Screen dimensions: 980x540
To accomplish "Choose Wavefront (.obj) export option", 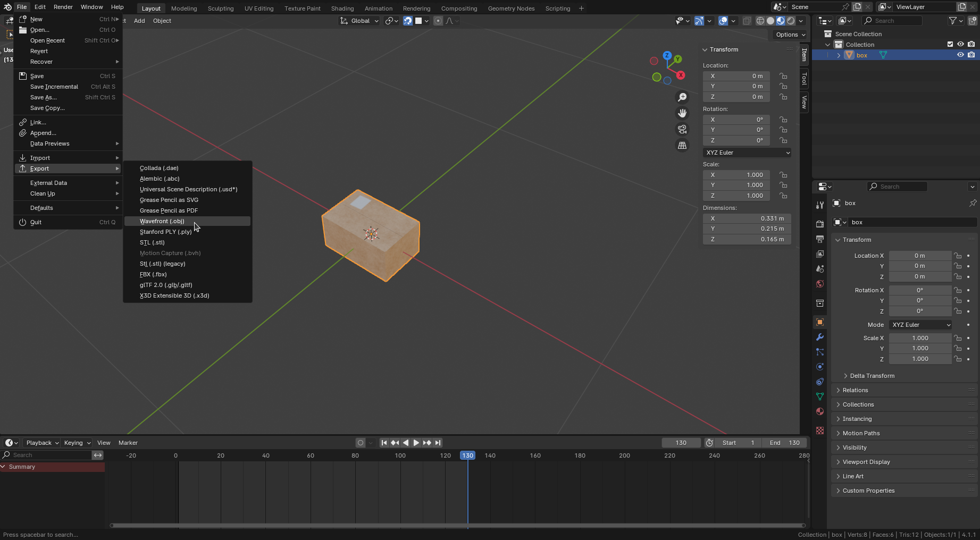I will [x=187, y=221].
